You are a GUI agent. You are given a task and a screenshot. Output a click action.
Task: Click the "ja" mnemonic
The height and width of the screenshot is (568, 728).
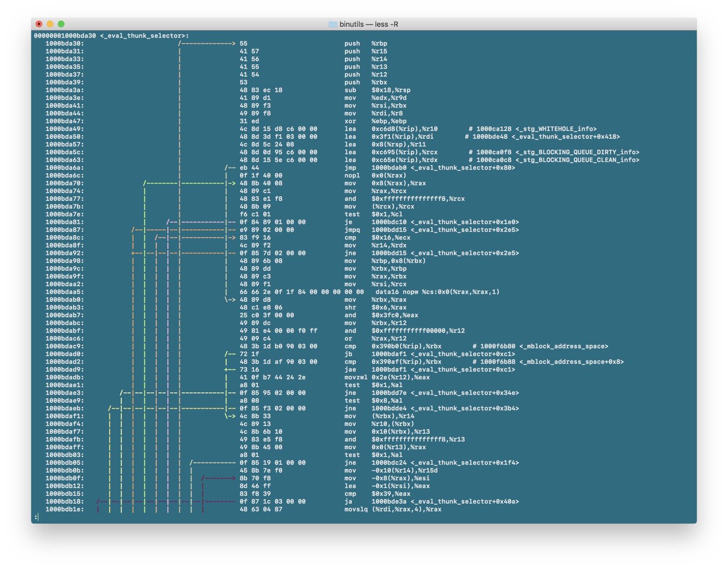349,502
